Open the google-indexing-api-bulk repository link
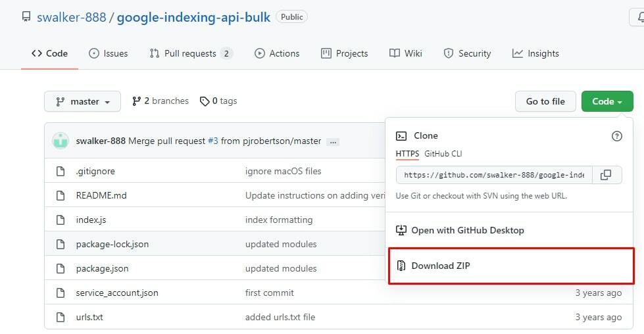 point(193,17)
